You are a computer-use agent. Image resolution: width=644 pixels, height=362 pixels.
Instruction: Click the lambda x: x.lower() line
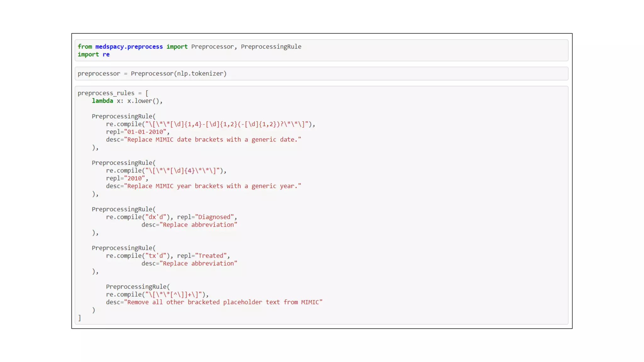pyautogui.click(x=127, y=101)
